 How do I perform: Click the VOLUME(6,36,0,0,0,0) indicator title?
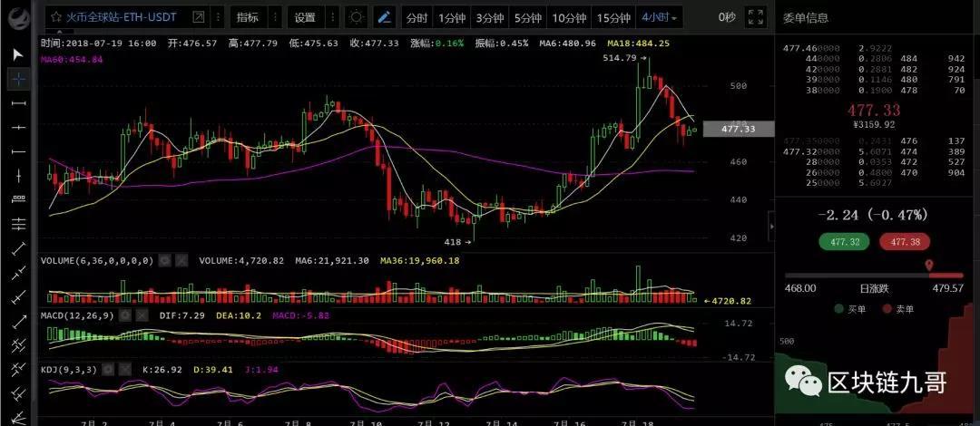[97, 260]
